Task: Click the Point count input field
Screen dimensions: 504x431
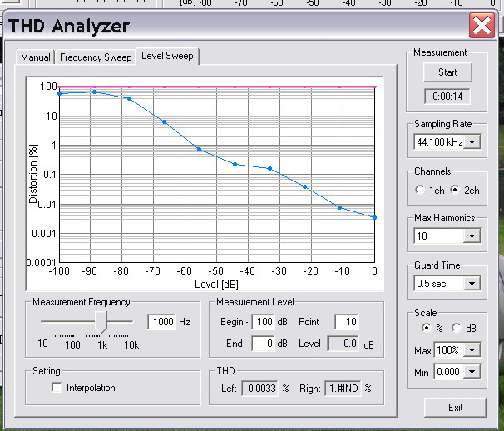Action: (x=347, y=322)
